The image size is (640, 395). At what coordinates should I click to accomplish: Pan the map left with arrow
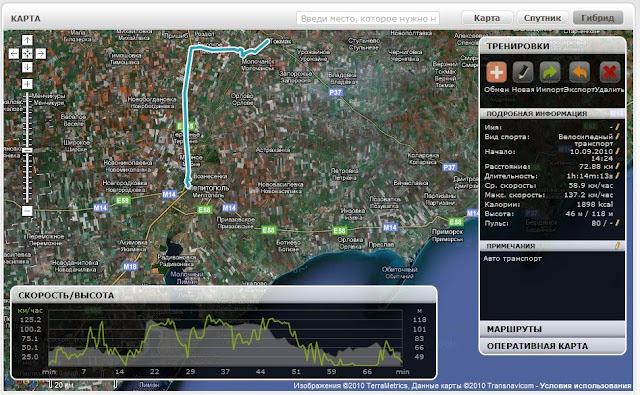(14, 53)
